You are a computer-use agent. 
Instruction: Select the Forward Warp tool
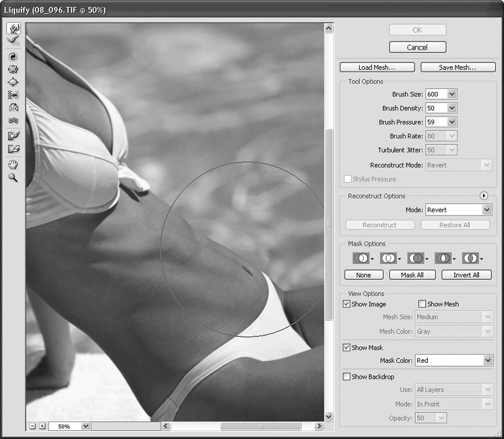pos(13,28)
